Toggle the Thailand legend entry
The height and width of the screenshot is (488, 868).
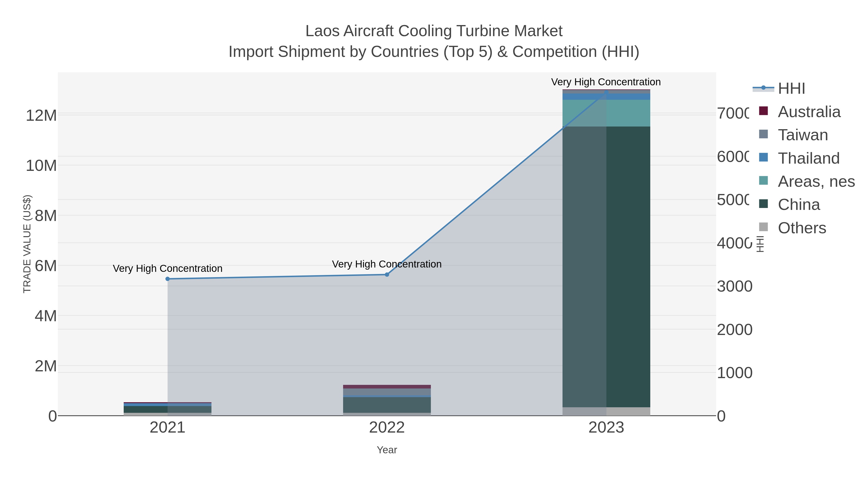coord(799,158)
